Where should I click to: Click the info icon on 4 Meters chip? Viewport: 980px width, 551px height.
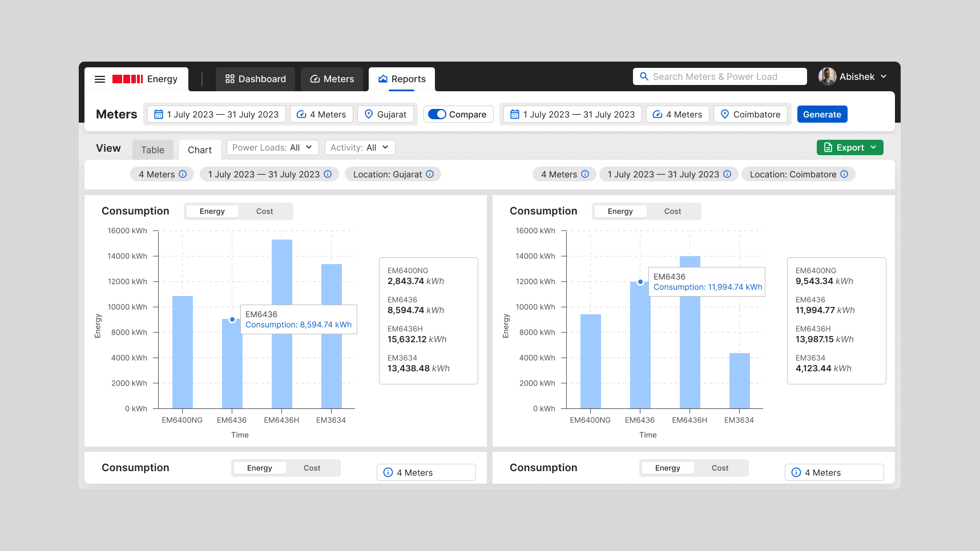[x=183, y=174]
